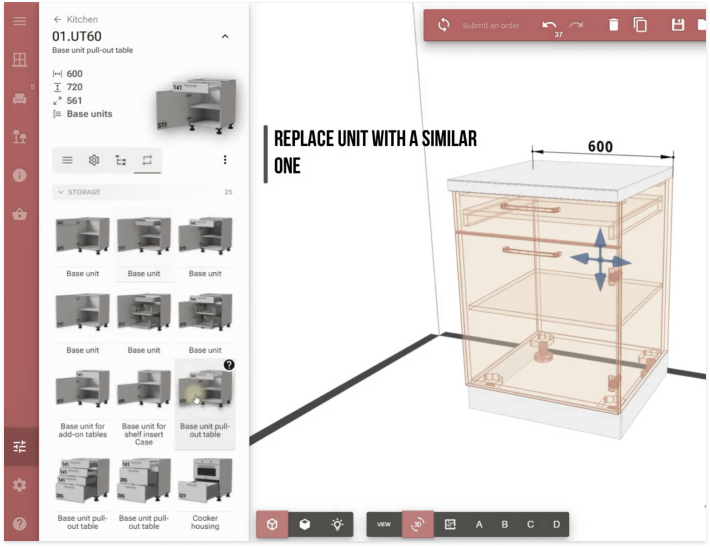Collapse the STORAGE category section
The image size is (710, 547).
pyautogui.click(x=61, y=192)
